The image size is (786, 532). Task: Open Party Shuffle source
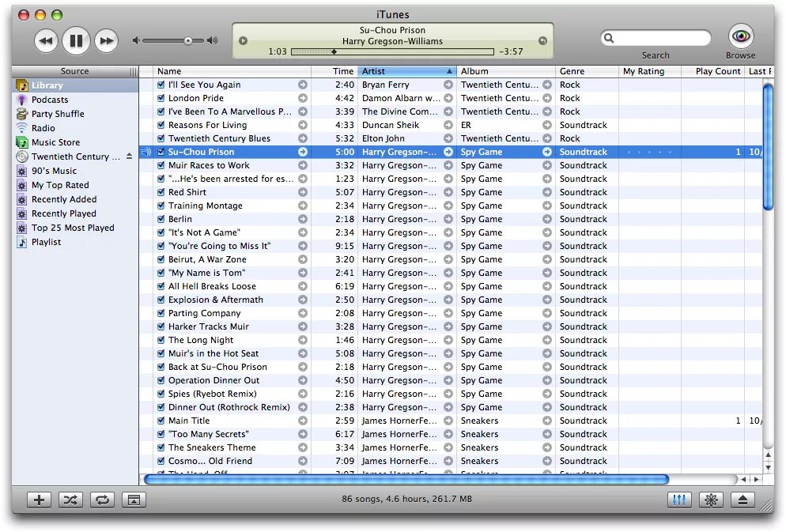(75, 114)
